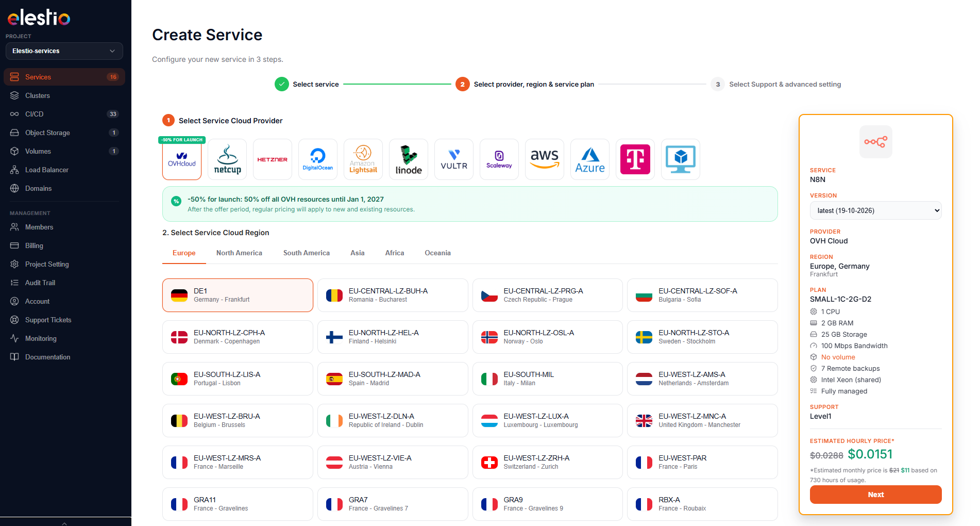
Task: Click the Next button
Action: [875, 495]
